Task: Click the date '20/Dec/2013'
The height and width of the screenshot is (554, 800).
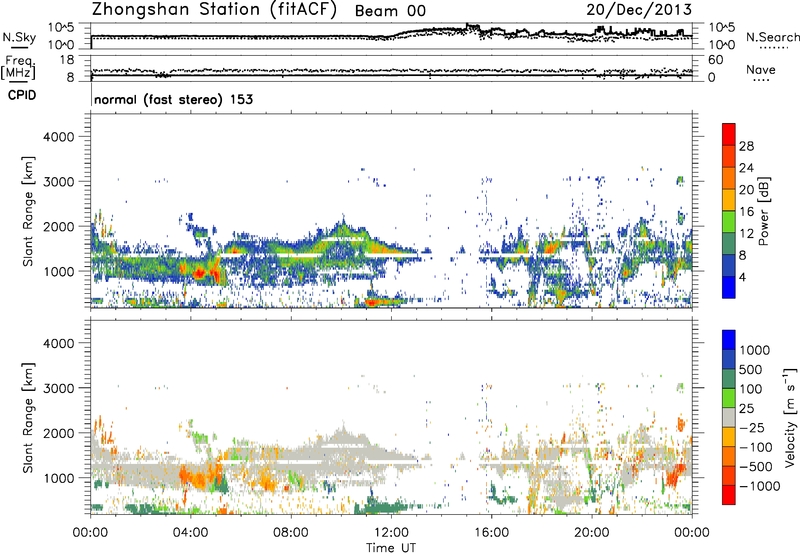Action: 639,9
